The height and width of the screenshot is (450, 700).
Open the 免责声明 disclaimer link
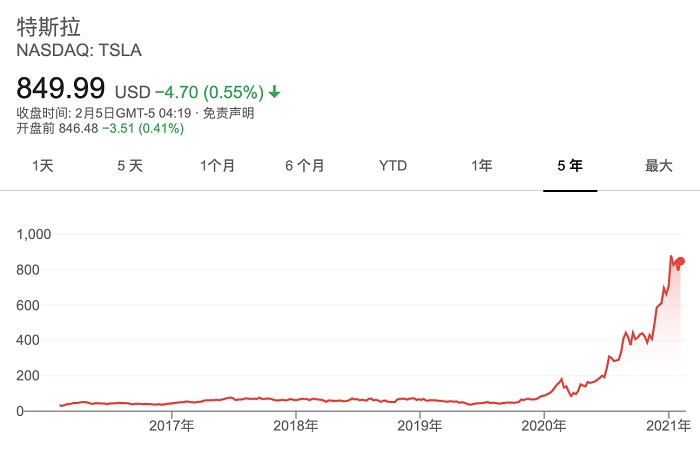point(229,113)
